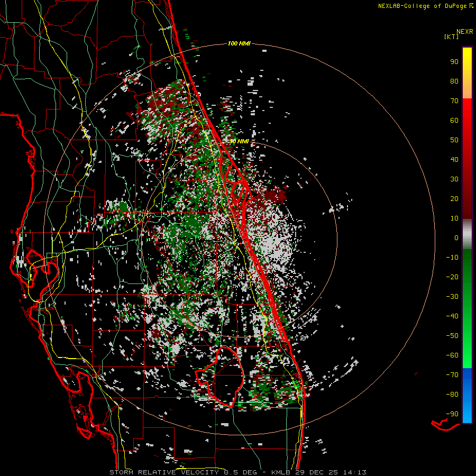Click the positive 70 scale label

coord(454,100)
